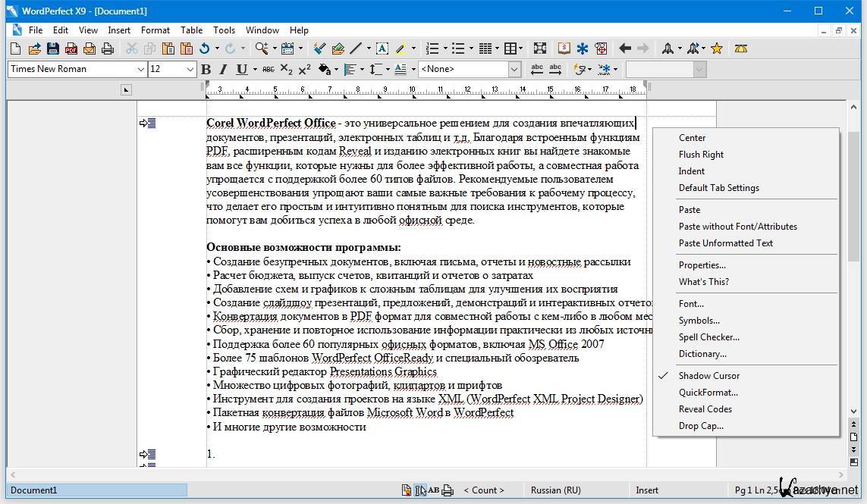Viewport: 867px width, 504px height.
Task: Toggle Shadow Cursor in context menu
Action: click(708, 375)
